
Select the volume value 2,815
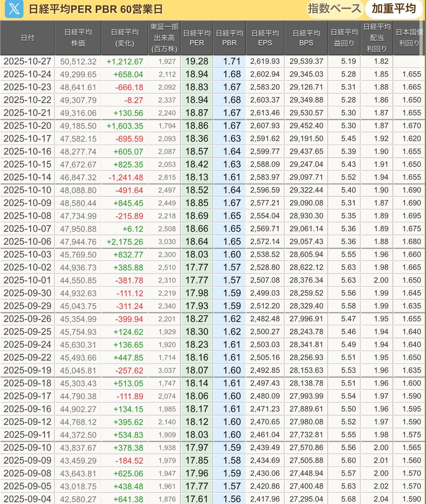coord(167,178)
